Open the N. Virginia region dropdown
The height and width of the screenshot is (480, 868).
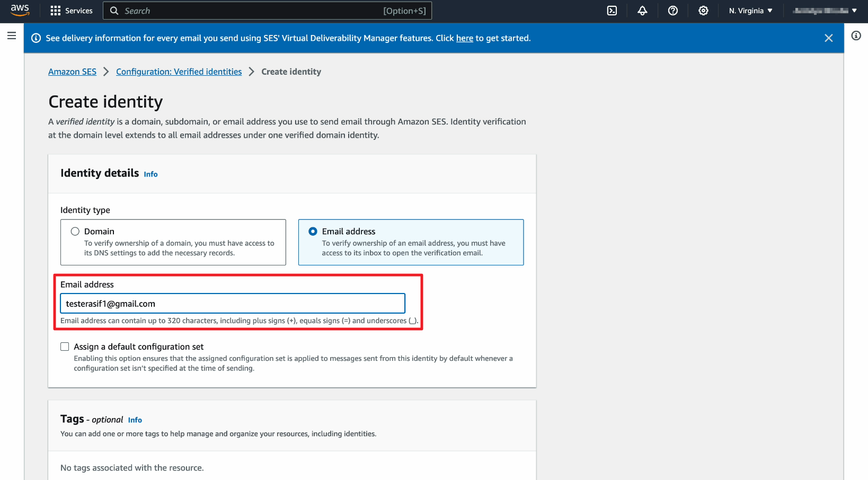coord(750,11)
